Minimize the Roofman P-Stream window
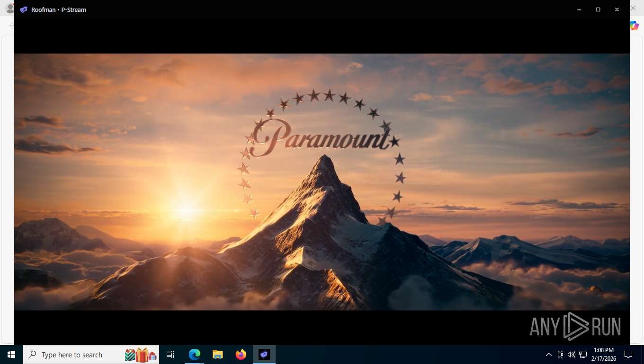The height and width of the screenshot is (364, 644). [x=579, y=9]
